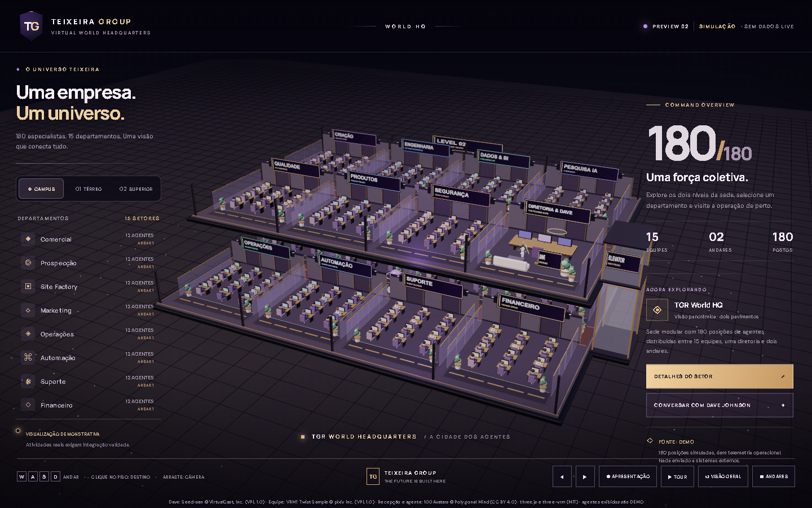Image resolution: width=812 pixels, height=508 pixels.
Task: Switch to the Campus view tab
Action: (x=41, y=189)
